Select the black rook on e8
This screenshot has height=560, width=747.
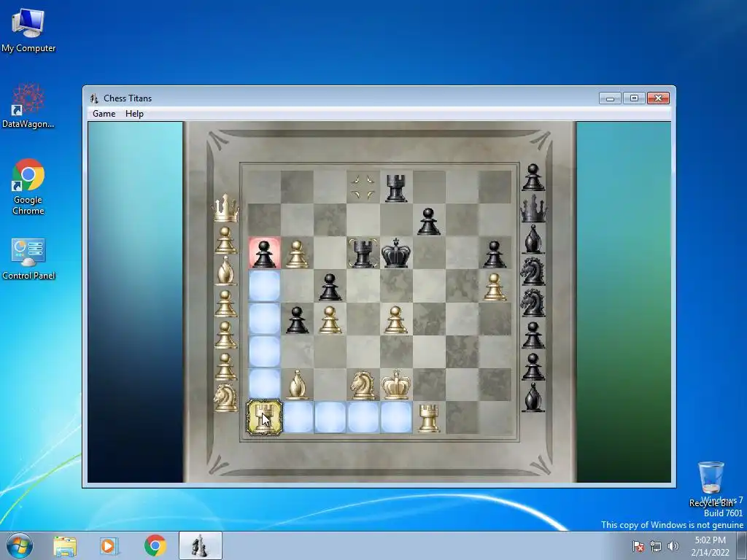396,187
